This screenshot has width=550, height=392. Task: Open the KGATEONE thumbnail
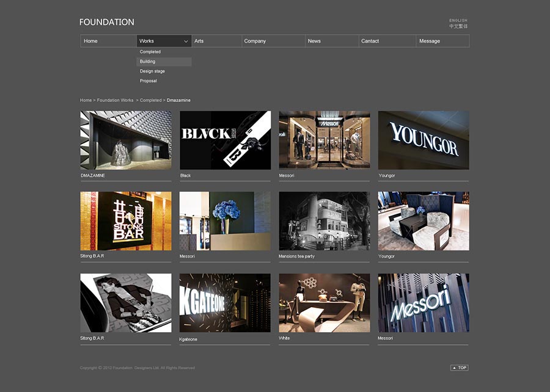(x=225, y=303)
